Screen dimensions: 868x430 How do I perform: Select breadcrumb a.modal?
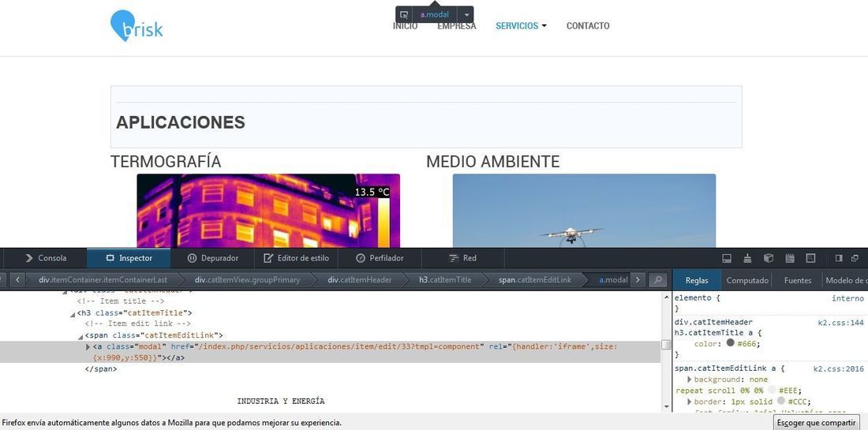pos(613,280)
